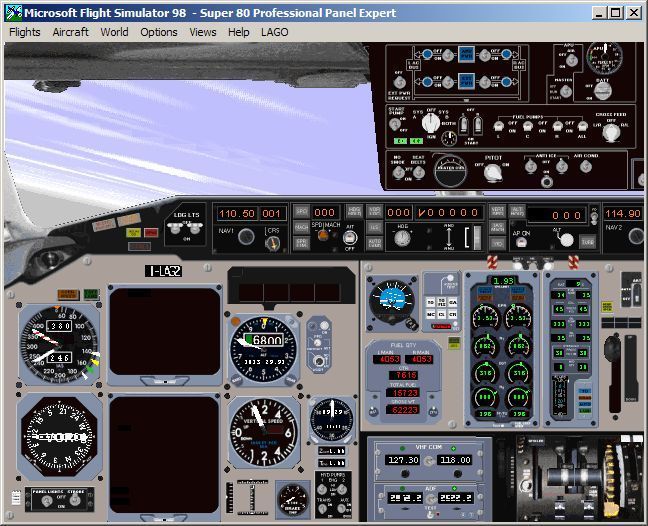Toggle the EXT PWR REQUEST switch
Viewport: 648px width, 526px height.
tap(399, 82)
